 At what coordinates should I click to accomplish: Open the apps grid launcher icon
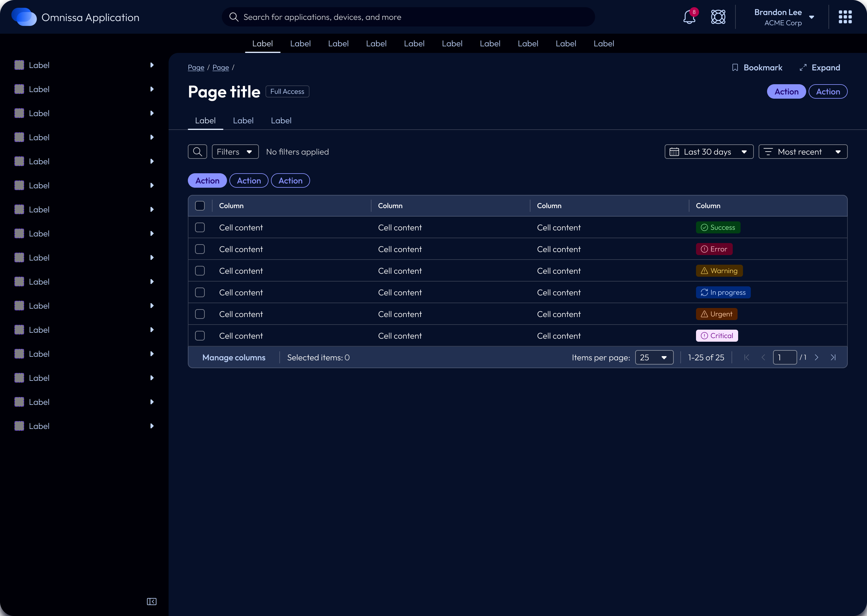click(x=845, y=17)
